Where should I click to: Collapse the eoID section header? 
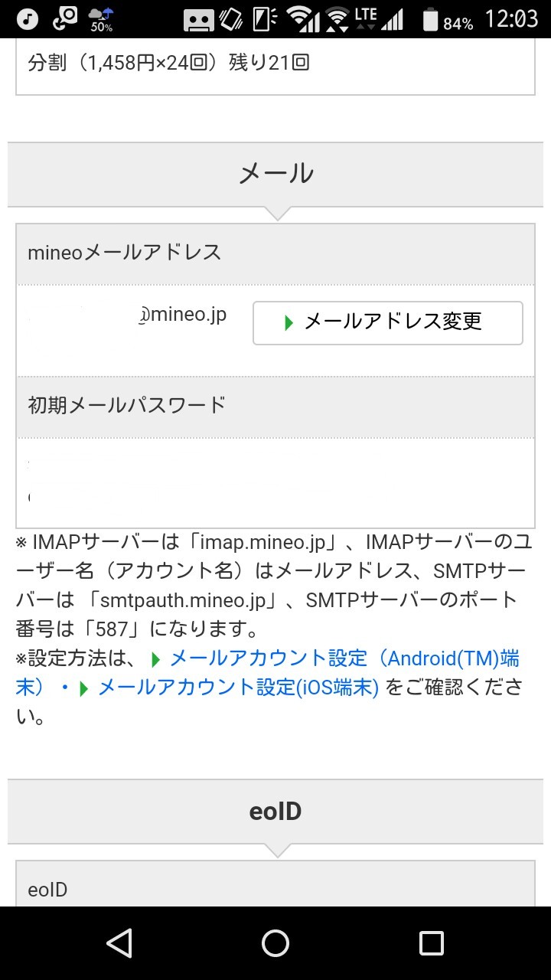click(x=275, y=811)
